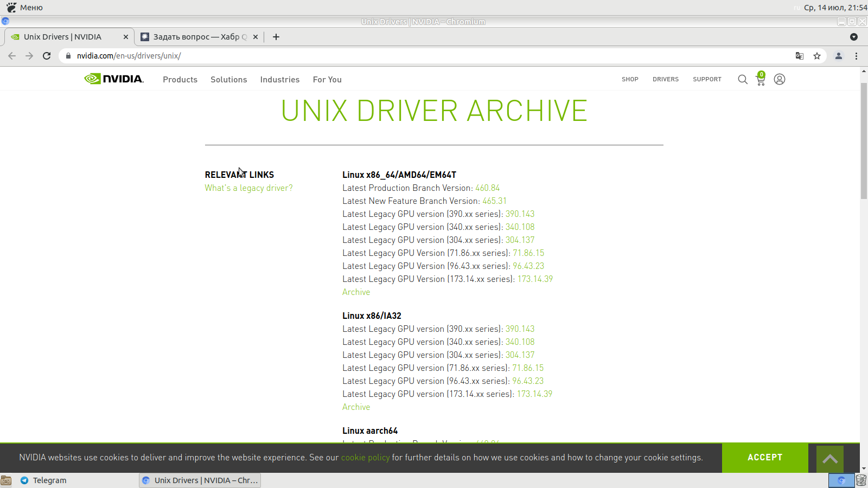
Task: Open x86_64 new feature version 465.31
Action: 494,201
